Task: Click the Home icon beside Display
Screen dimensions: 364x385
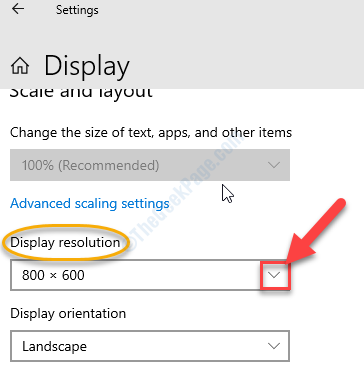Action: (20, 66)
